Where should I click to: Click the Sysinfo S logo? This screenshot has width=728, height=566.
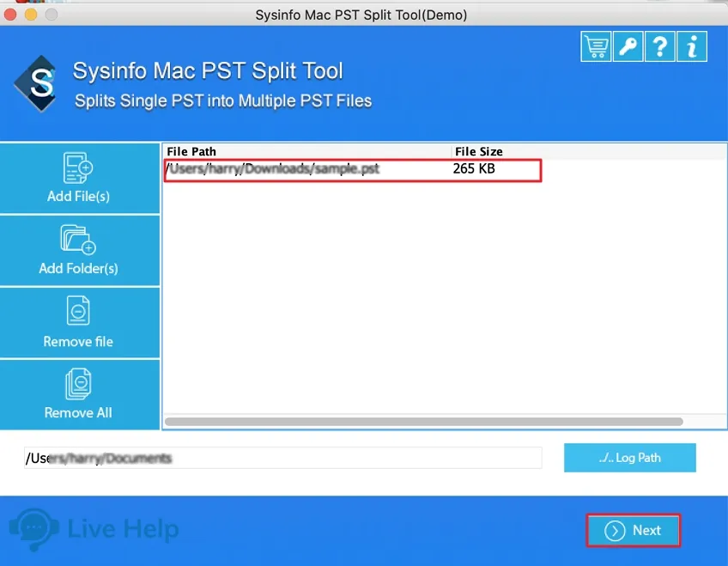(37, 83)
